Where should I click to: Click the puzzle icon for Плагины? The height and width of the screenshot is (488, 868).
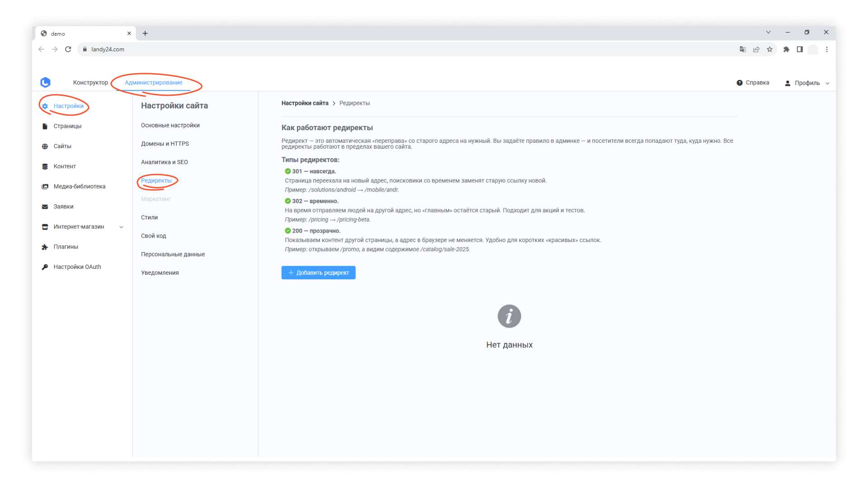[x=45, y=247]
